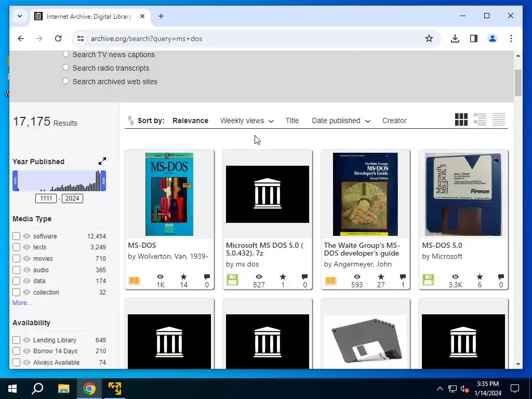Check the movies media type checkbox

[x=16, y=259]
